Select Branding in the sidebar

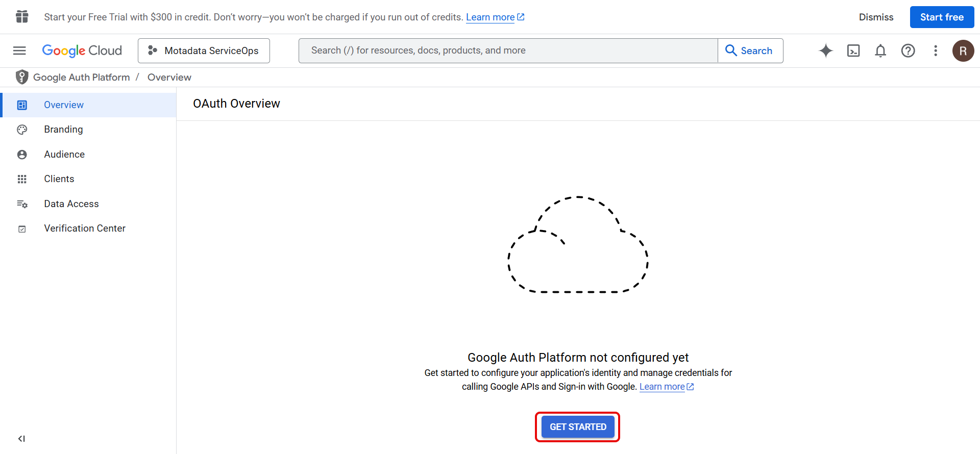[x=63, y=130]
